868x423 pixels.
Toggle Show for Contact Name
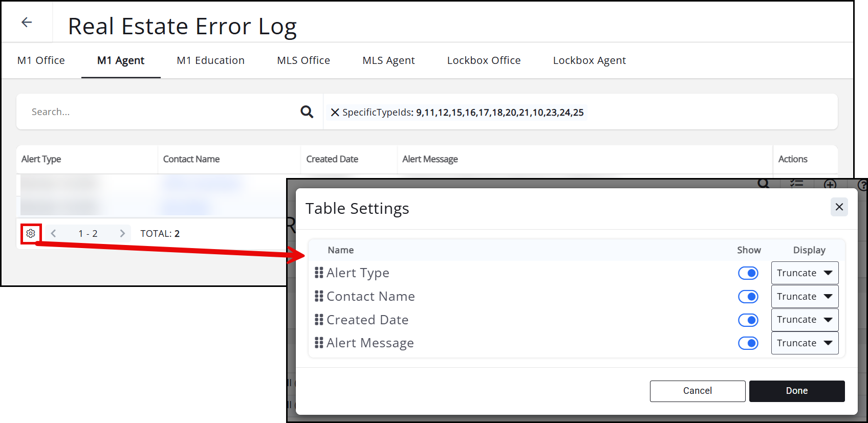[748, 297]
